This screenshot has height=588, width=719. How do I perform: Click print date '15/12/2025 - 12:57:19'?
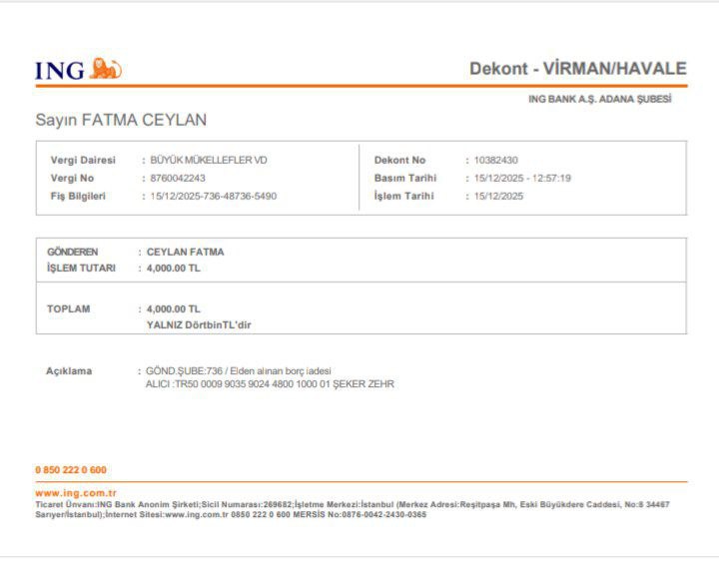[522, 178]
